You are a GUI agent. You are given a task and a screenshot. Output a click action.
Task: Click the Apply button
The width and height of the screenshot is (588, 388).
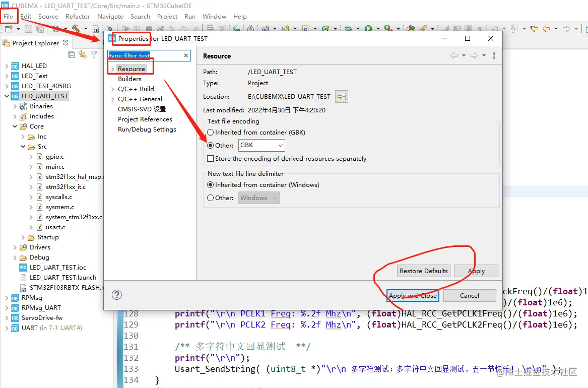point(477,271)
